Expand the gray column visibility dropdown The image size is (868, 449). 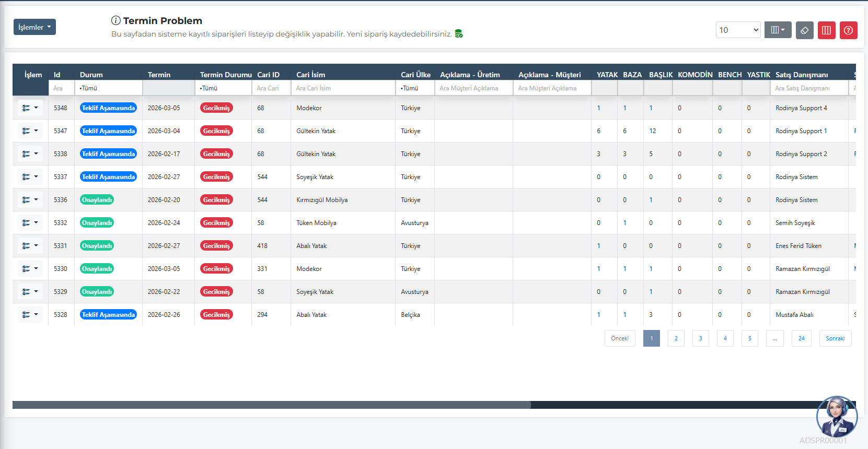778,30
